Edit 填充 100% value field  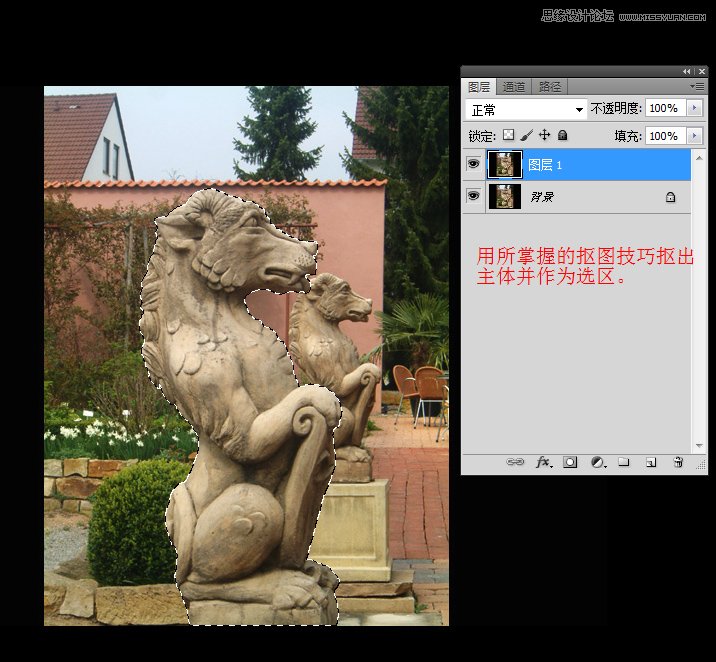click(x=665, y=136)
